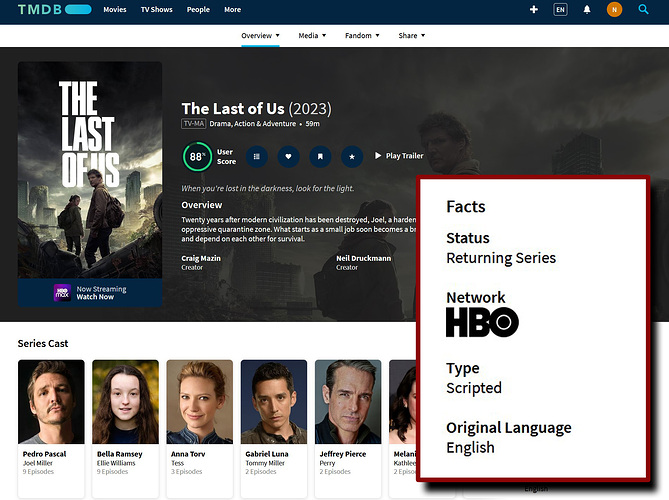Click Watch Now streaming link
Viewport: 669px width, 500px height.
coord(95,297)
